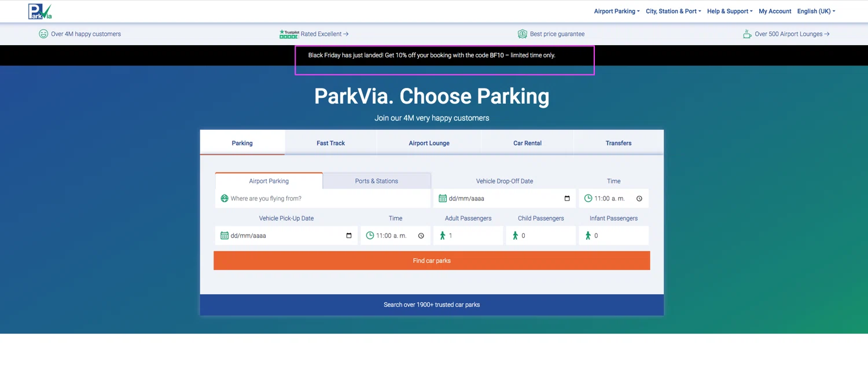Image resolution: width=868 pixels, height=377 pixels.
Task: Click the Infant Passengers number field
Action: click(613, 236)
